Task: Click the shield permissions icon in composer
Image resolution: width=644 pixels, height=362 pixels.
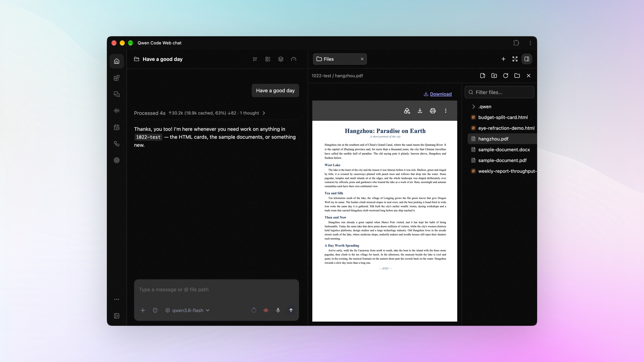Action: point(155,310)
